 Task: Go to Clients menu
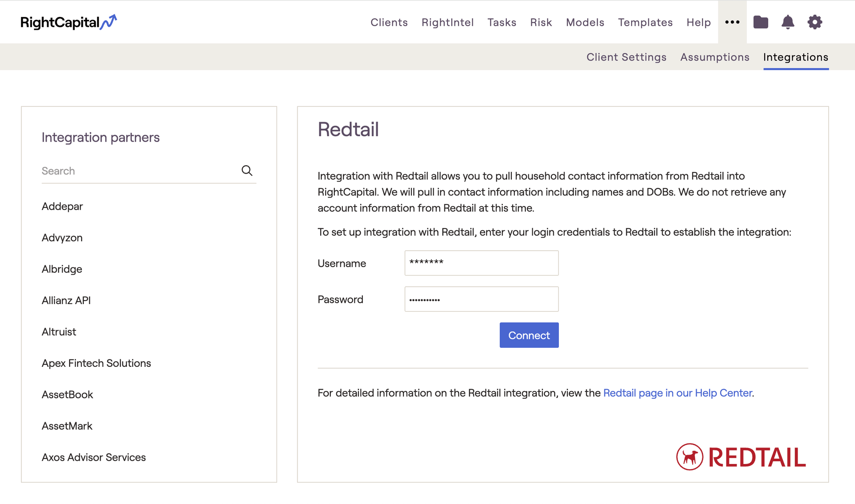click(389, 22)
